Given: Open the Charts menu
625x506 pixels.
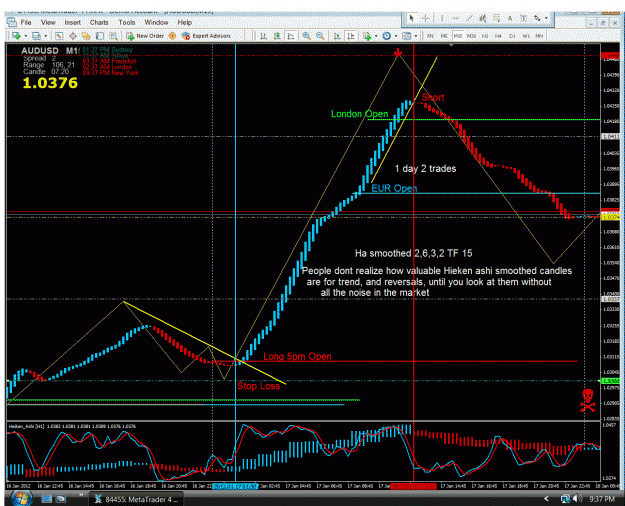Looking at the screenshot, I should pos(99,23).
